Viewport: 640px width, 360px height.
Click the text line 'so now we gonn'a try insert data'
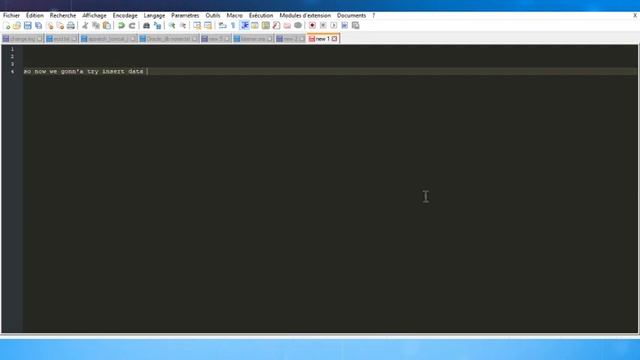coord(83,71)
